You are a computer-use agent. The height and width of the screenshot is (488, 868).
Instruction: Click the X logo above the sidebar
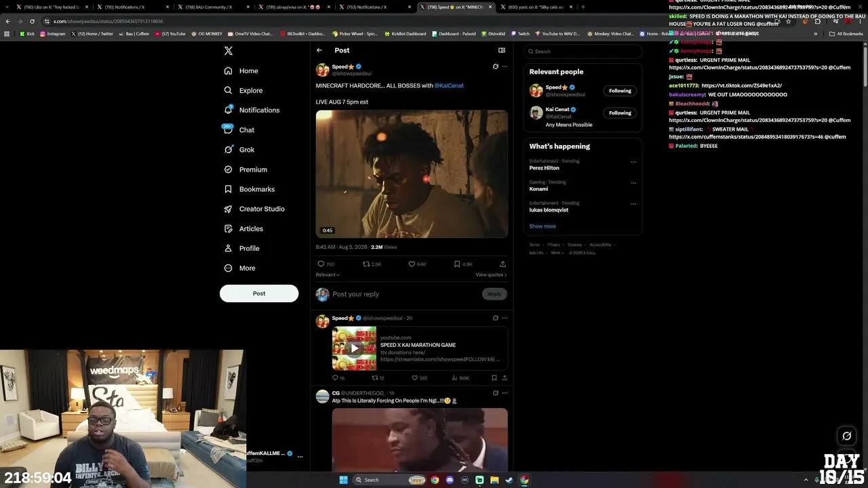coord(229,51)
